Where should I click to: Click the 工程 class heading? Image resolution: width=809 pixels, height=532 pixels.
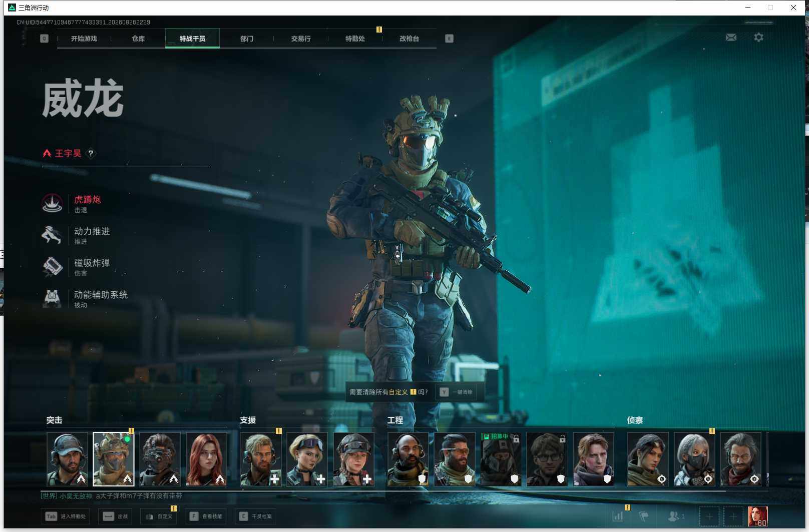coord(395,420)
